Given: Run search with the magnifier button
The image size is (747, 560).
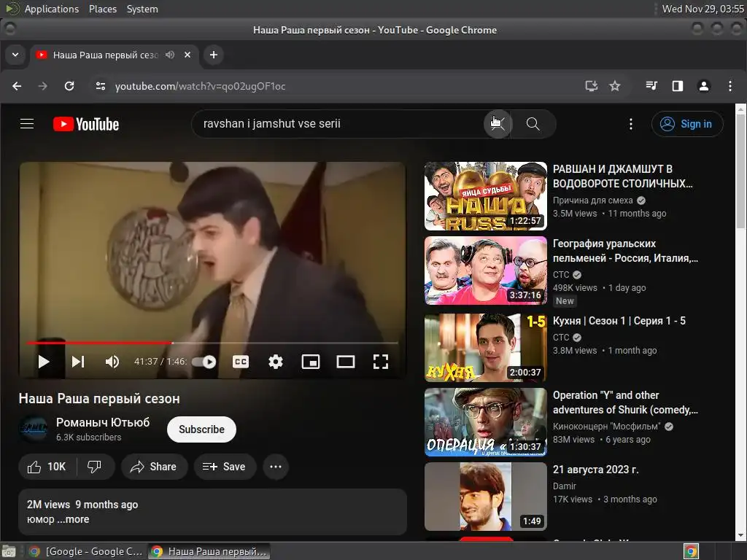Looking at the screenshot, I should tap(533, 124).
